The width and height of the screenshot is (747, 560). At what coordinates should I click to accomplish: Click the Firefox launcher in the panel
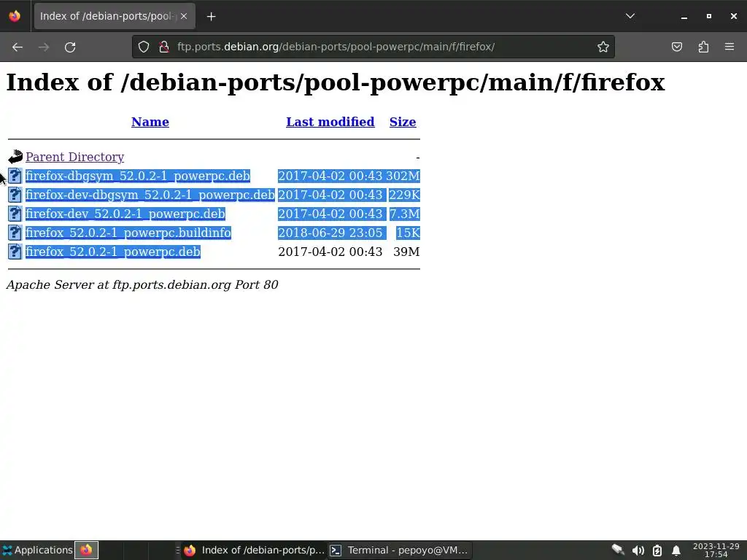[x=86, y=550]
